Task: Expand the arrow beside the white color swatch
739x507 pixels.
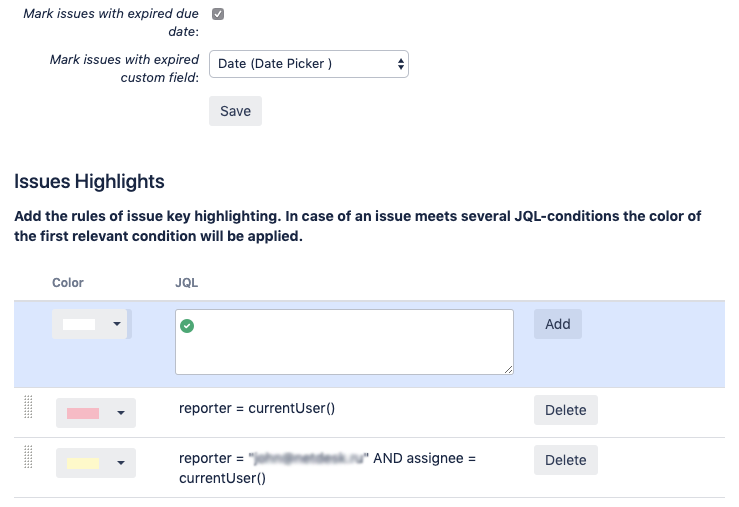Action: pyautogui.click(x=118, y=325)
